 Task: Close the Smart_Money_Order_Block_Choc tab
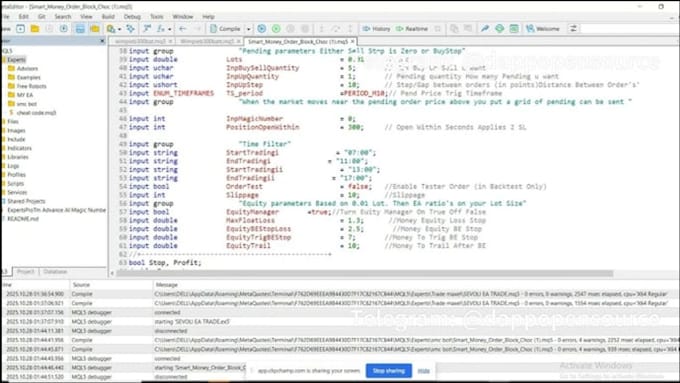tap(353, 41)
